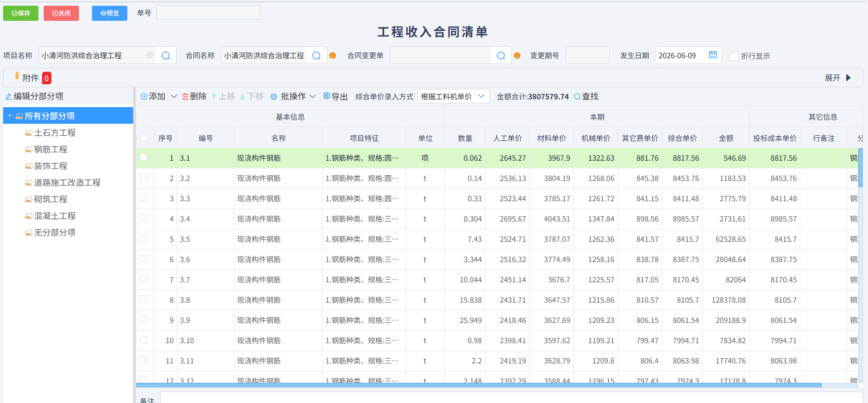Click the 单号 input field
Screen dimensions: 868x403
pyautogui.click(x=208, y=13)
